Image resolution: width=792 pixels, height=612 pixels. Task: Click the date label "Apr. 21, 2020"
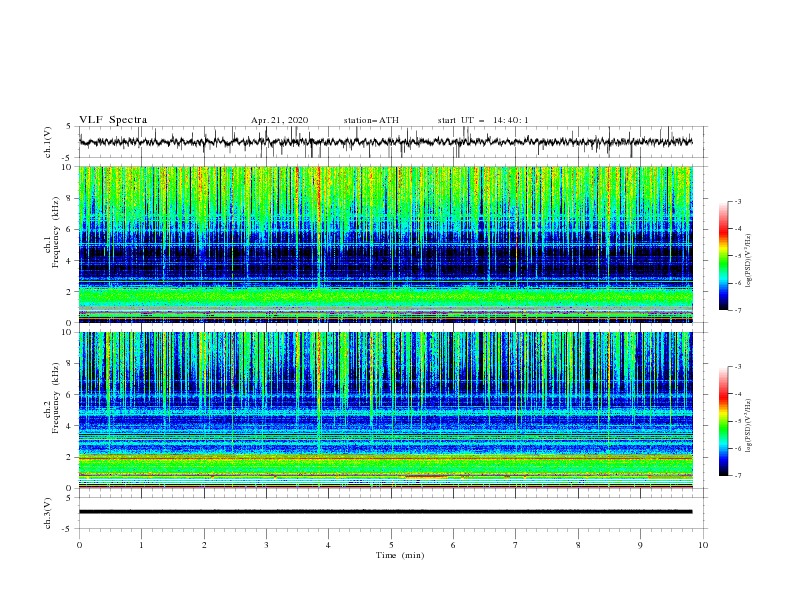coord(279,120)
